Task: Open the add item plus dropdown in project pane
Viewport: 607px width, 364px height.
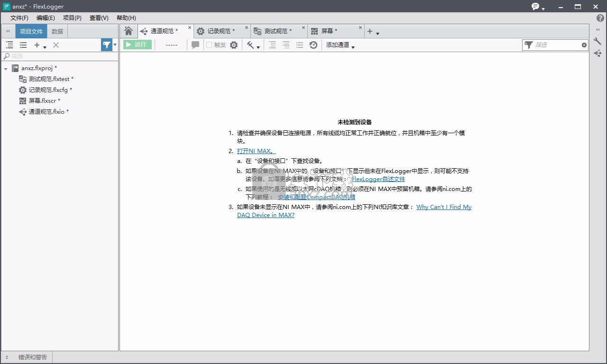Action: click(x=40, y=45)
